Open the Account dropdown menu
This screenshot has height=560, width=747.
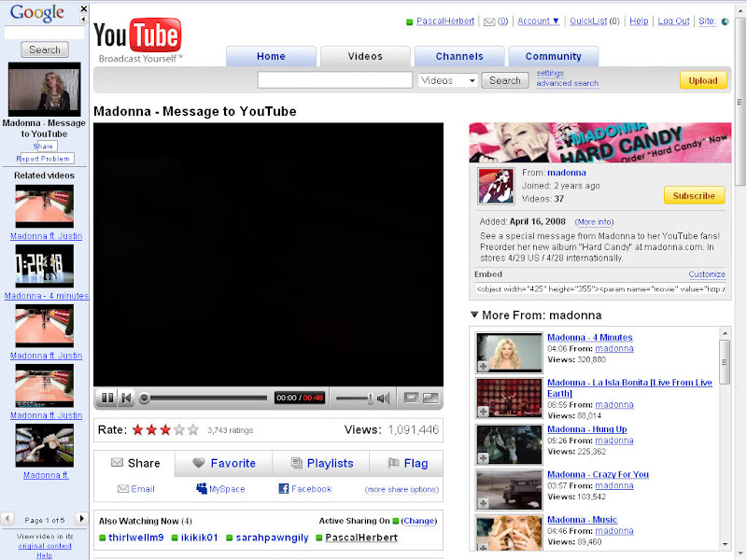539,21
